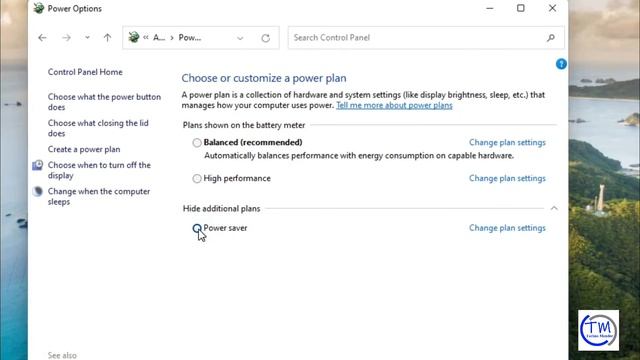Click the display timer icon in sidebar
Viewport: 640px width, 360px height.
(38, 165)
